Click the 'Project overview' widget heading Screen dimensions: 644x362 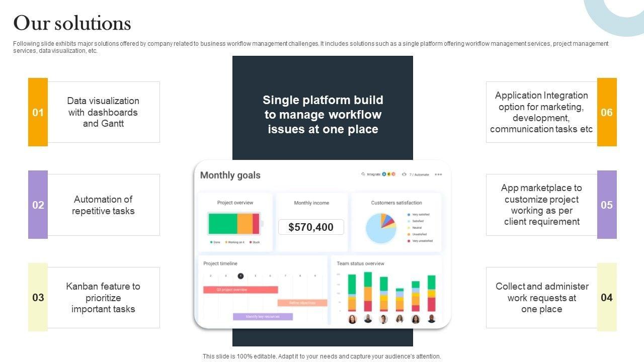coord(235,203)
